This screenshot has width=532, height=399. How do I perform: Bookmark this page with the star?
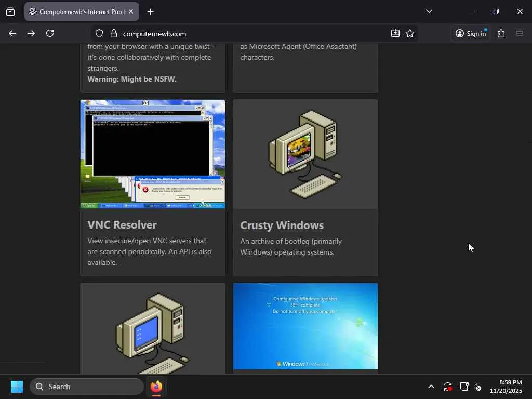pyautogui.click(x=410, y=33)
